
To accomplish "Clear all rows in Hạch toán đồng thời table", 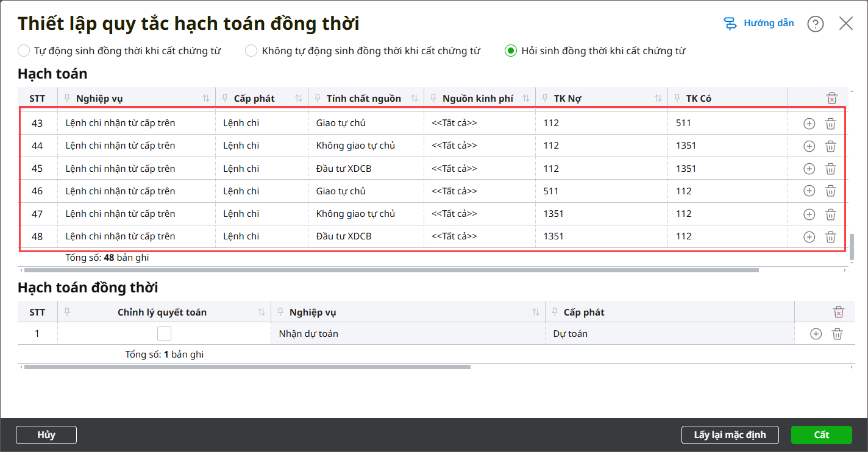I will (x=839, y=312).
